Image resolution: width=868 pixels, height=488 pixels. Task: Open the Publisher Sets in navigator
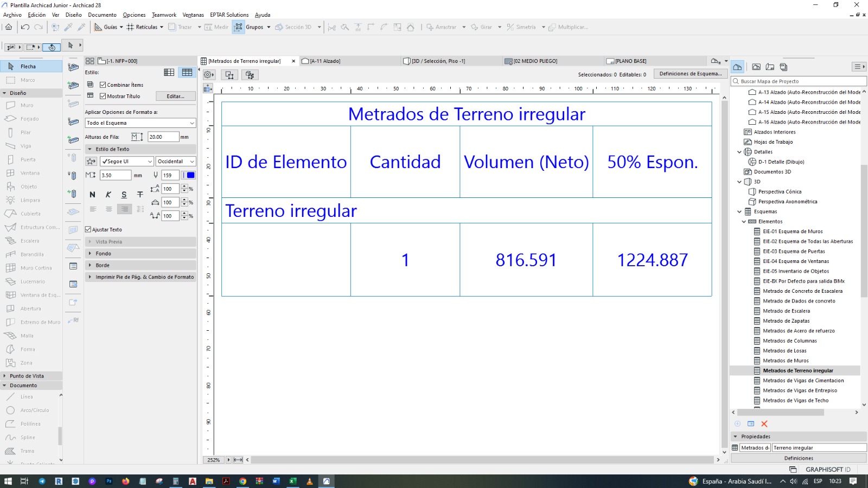[x=783, y=67]
